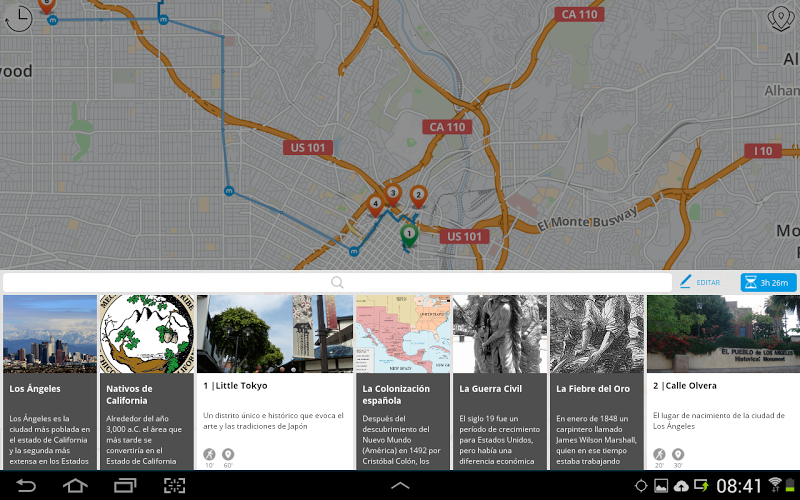The height and width of the screenshot is (500, 800).
Task: Open the cloud upload notification icon
Action: click(681, 486)
